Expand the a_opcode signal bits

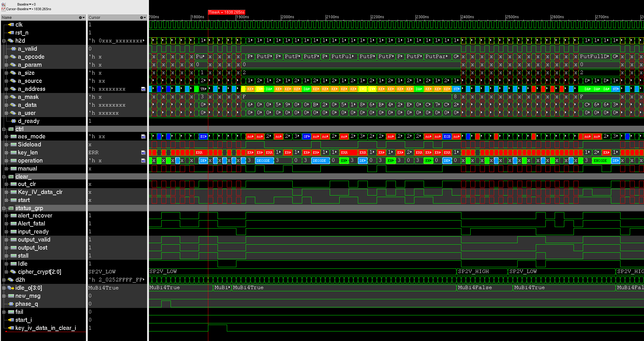(6, 57)
